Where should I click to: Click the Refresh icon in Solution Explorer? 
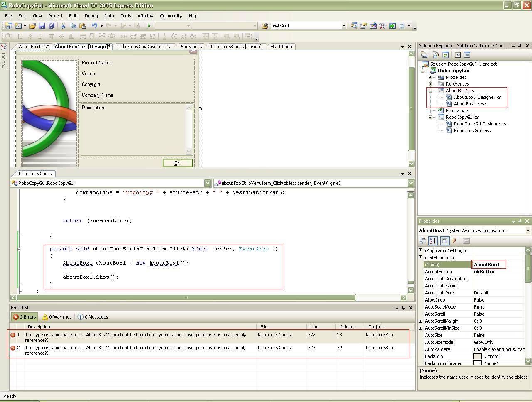click(445, 55)
